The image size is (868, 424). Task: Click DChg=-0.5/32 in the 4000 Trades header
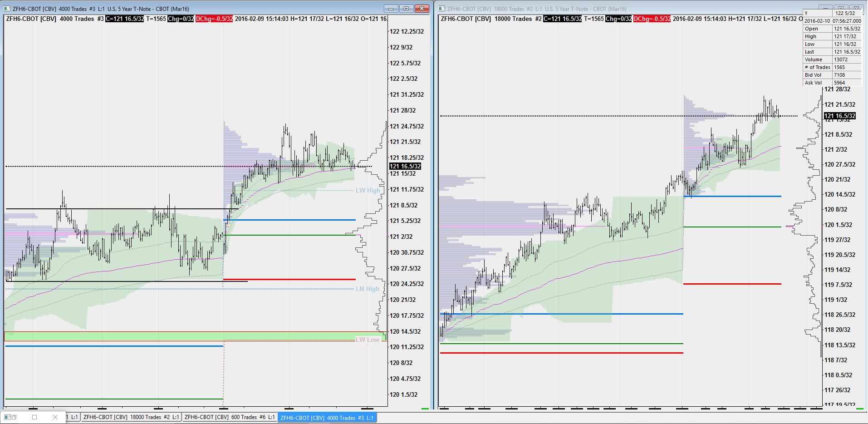click(214, 19)
